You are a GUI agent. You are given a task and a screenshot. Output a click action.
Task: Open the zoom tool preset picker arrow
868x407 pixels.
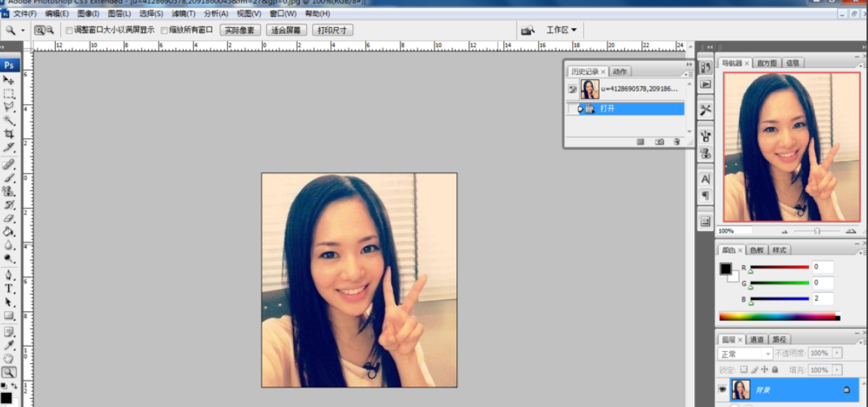[23, 30]
